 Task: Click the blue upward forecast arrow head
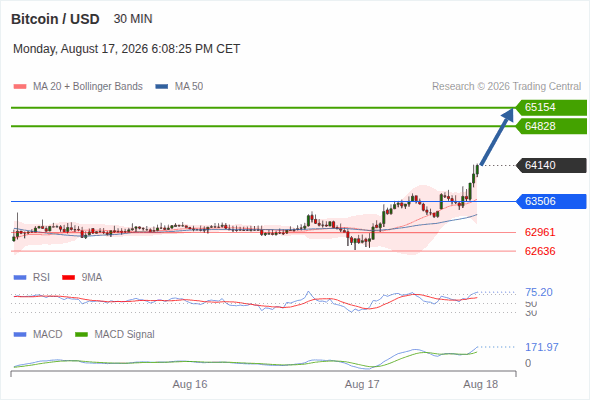(508, 115)
